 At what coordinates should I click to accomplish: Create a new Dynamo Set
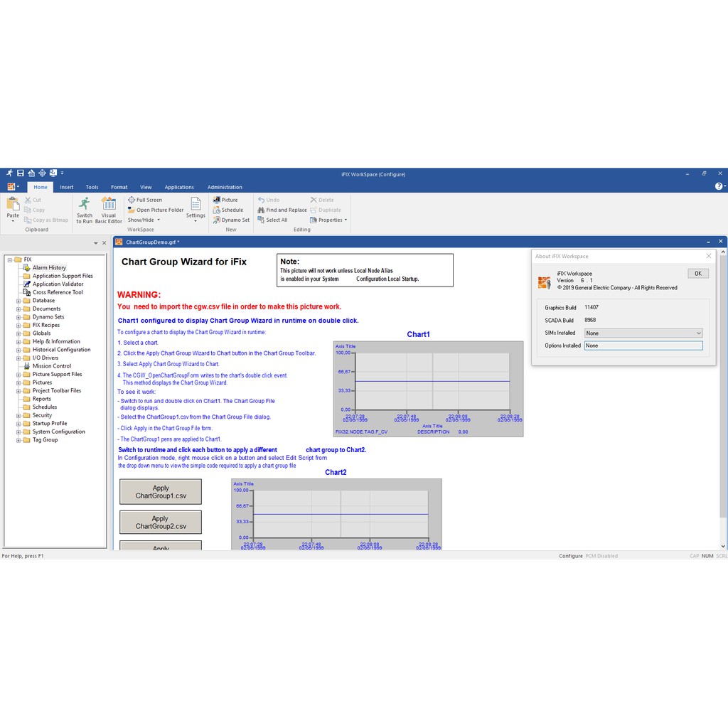(231, 220)
